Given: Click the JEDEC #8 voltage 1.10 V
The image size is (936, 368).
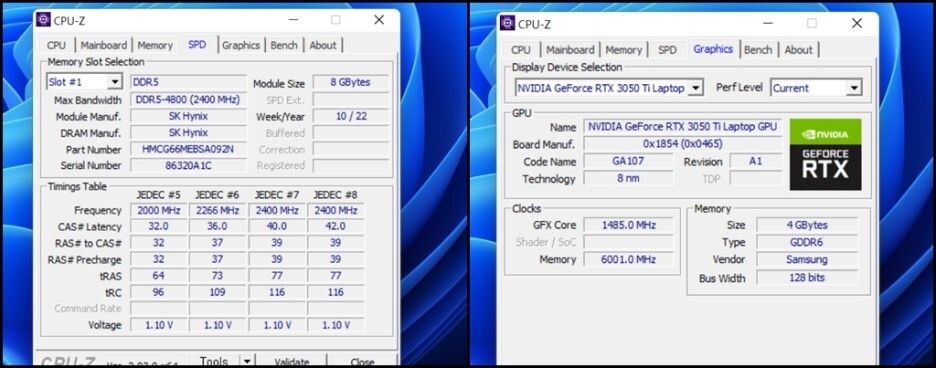Looking at the screenshot, I should point(335,325).
